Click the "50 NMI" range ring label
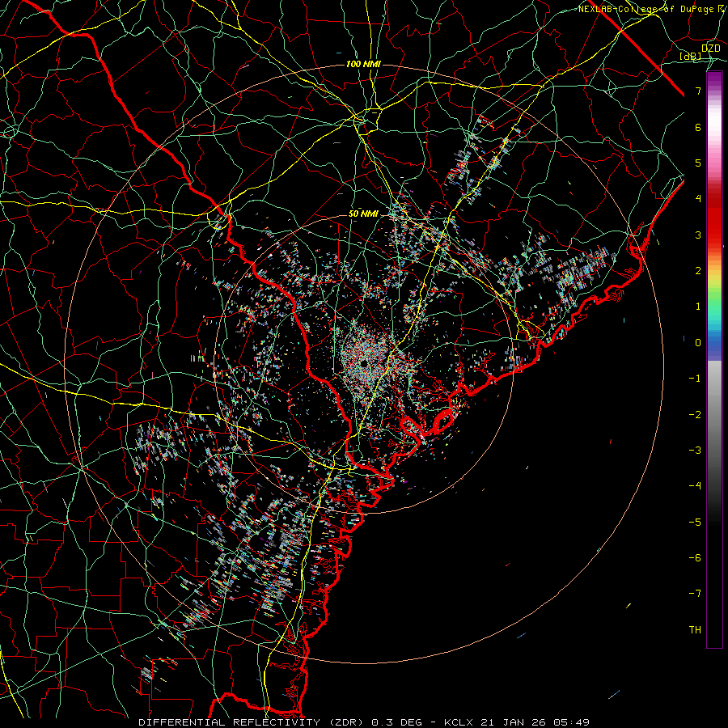This screenshot has height=728, width=728. point(363,214)
